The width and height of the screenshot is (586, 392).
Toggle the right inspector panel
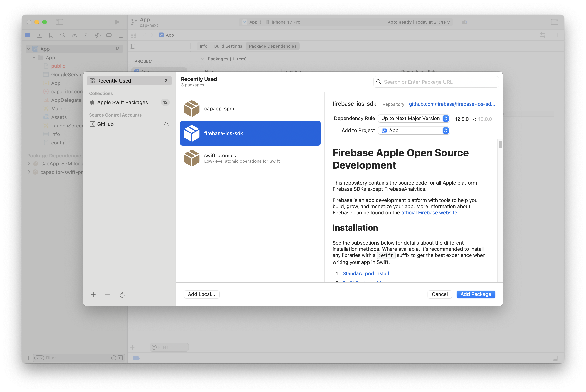(x=554, y=22)
